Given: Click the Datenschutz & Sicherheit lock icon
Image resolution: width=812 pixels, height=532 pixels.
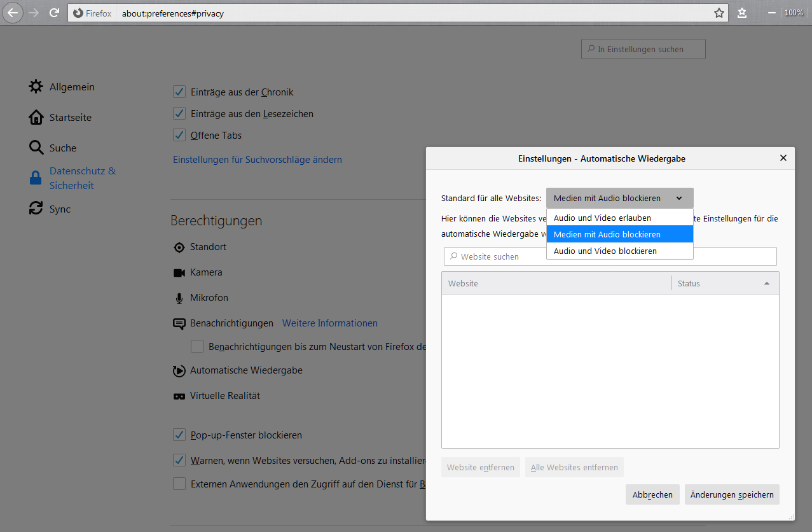Looking at the screenshot, I should (36, 177).
